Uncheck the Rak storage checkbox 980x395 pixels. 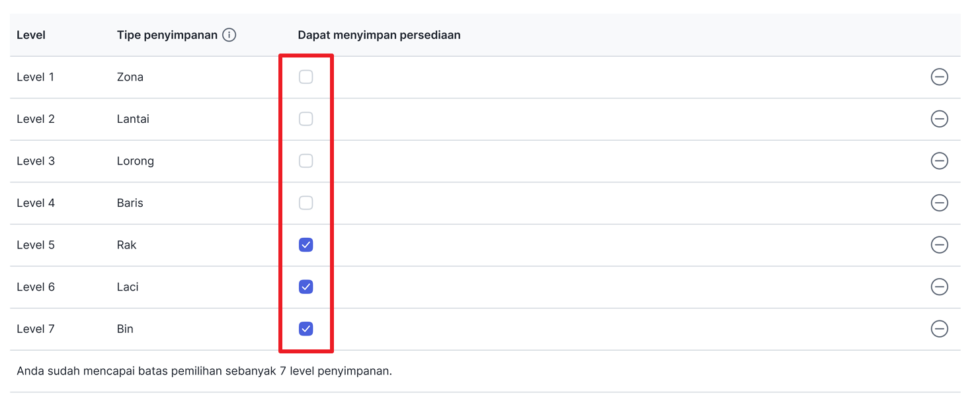(306, 245)
